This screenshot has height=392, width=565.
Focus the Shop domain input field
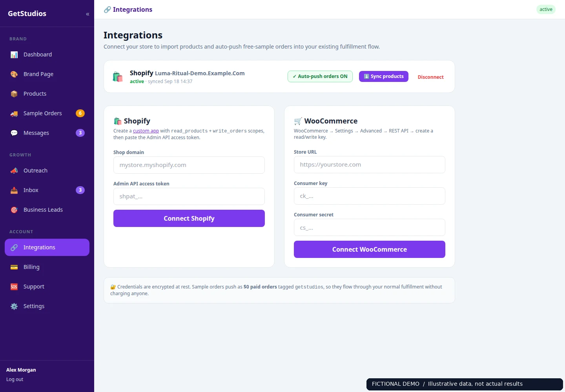tap(189, 165)
